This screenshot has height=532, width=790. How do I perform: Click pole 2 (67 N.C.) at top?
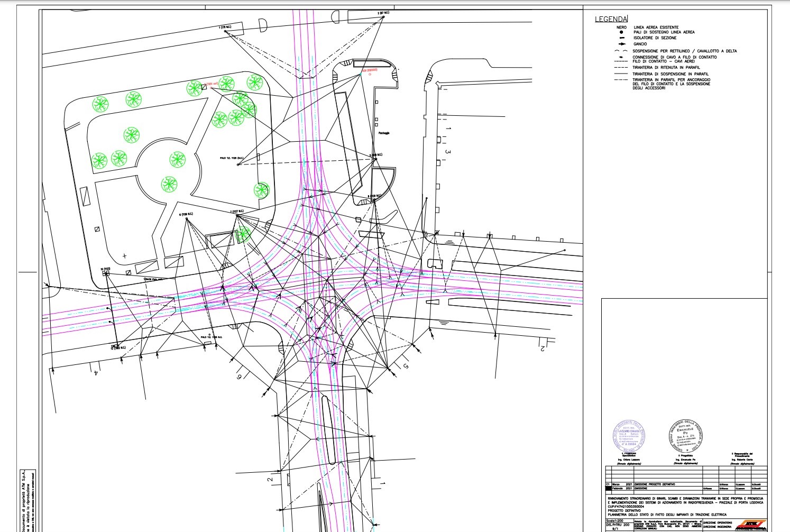[383, 17]
